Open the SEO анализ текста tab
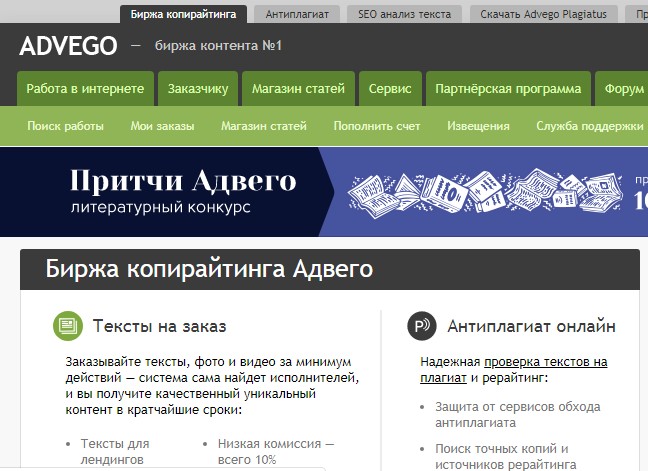Screen dimensions: 648x471 tap(404, 14)
